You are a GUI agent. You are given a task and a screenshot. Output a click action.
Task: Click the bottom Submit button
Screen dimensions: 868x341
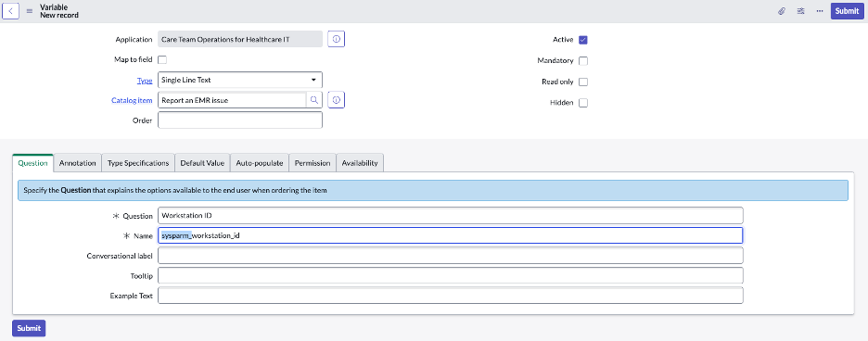29,328
